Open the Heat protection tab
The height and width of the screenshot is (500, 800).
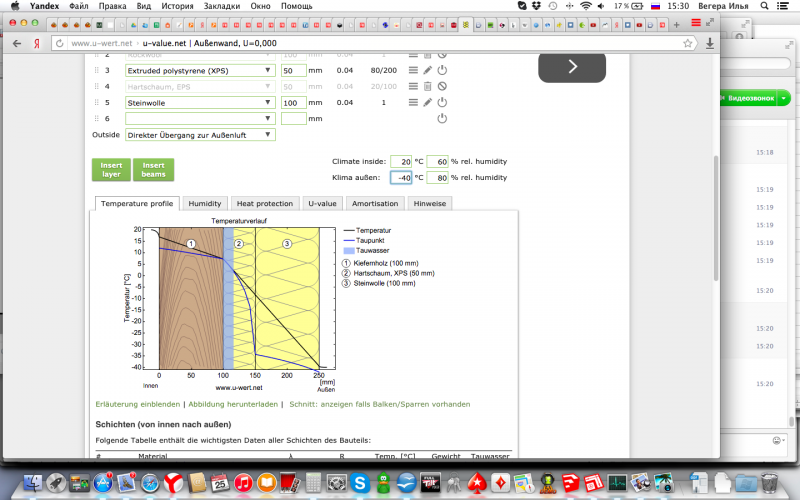tap(265, 203)
